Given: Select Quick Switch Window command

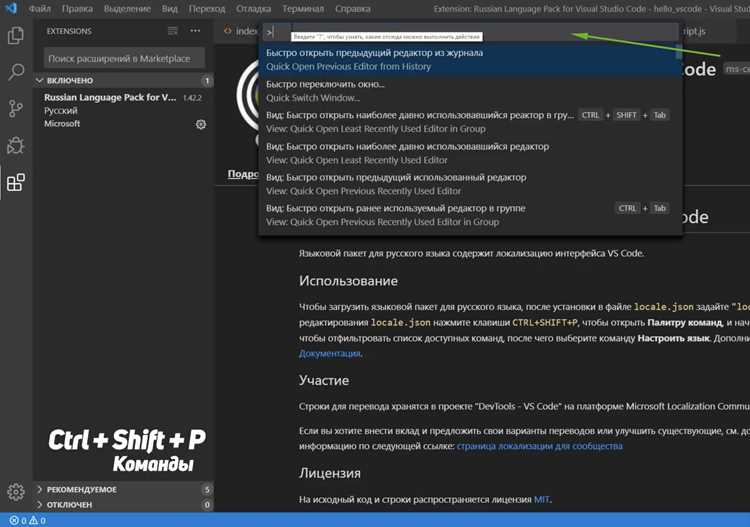Looking at the screenshot, I should pos(470,91).
